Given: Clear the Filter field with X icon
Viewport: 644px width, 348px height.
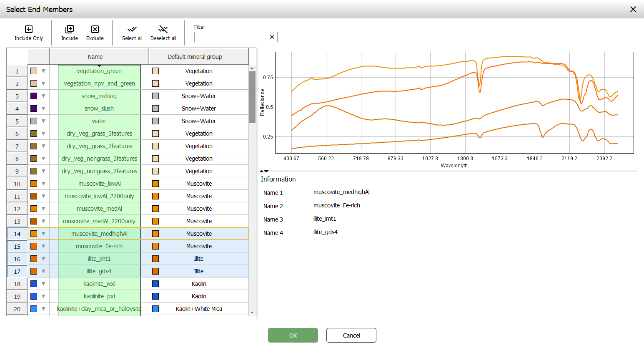Looking at the screenshot, I should pos(272,37).
